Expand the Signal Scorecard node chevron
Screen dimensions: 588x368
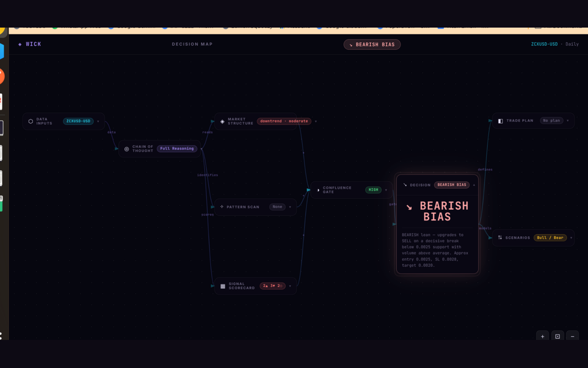point(290,286)
